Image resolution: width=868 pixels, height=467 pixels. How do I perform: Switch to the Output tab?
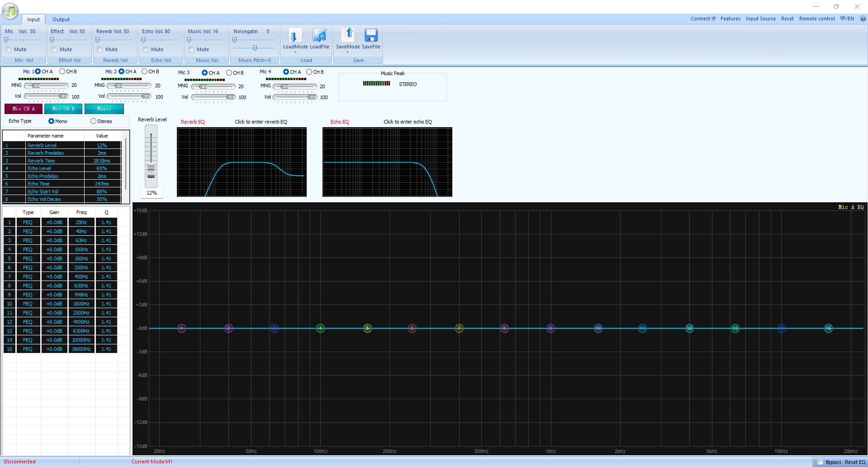click(x=61, y=19)
